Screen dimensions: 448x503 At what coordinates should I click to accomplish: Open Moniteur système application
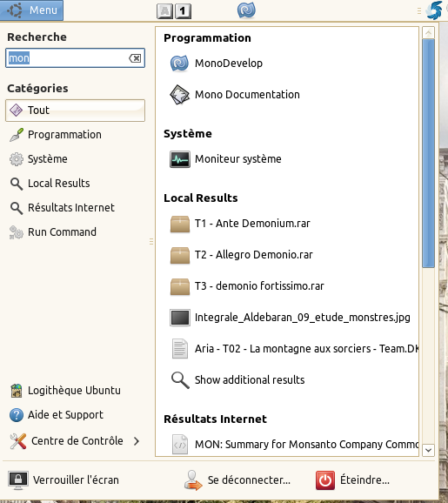[x=225, y=159]
